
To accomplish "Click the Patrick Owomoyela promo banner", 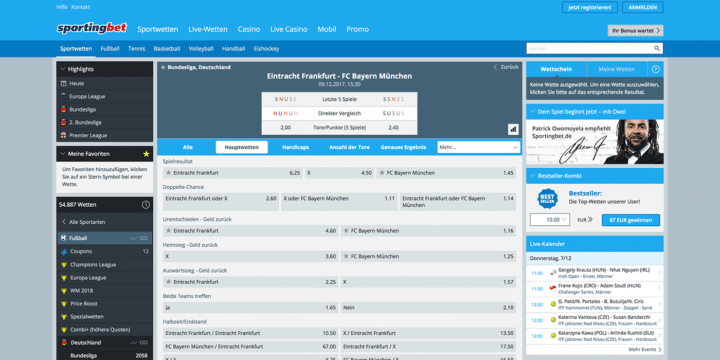I will [x=595, y=142].
